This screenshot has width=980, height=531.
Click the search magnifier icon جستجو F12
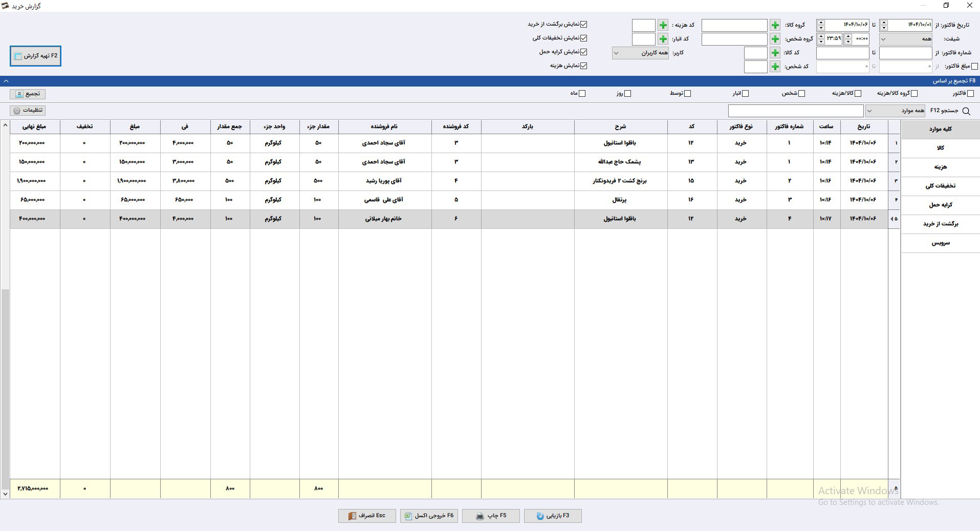point(966,111)
